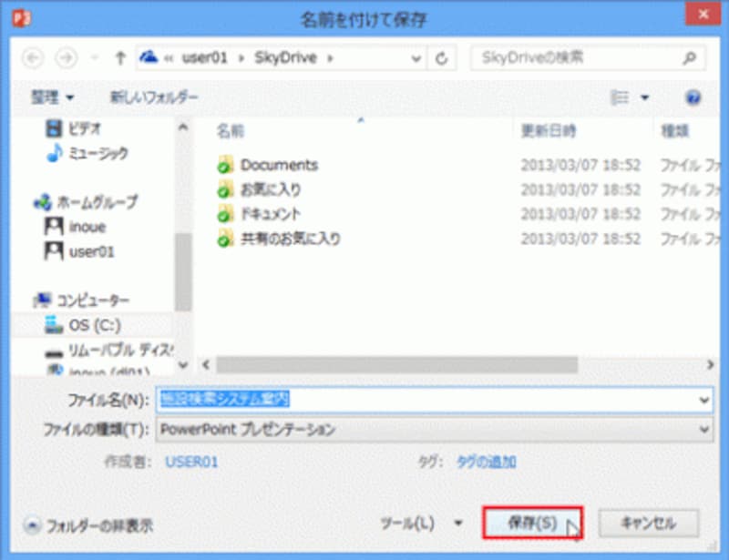Screen dimensions: 729x560
Task: Select ビデオ in the navigation pane
Action: [x=73, y=128]
